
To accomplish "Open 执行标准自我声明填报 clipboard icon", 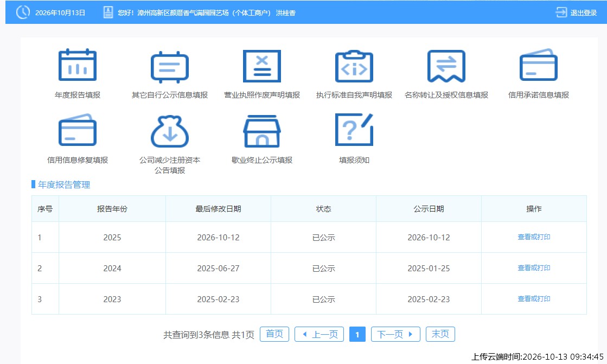I will coord(354,66).
